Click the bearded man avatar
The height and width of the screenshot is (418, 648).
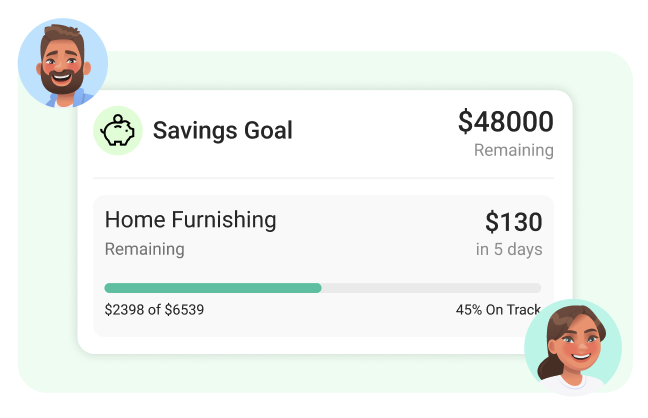click(62, 60)
